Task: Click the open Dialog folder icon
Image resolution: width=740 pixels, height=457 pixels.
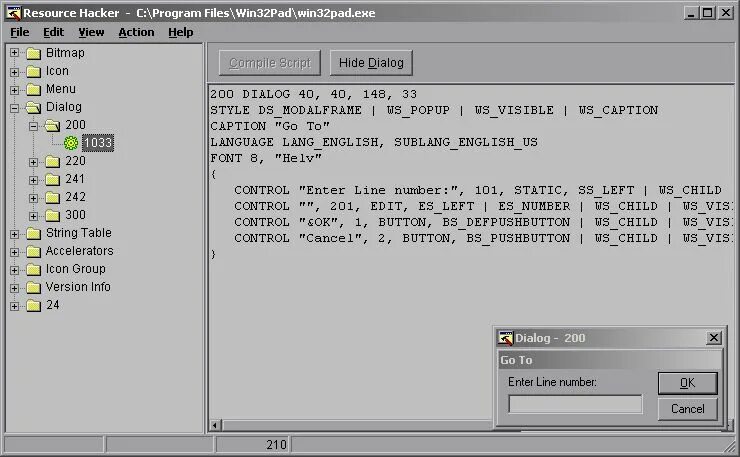Action: (34, 107)
